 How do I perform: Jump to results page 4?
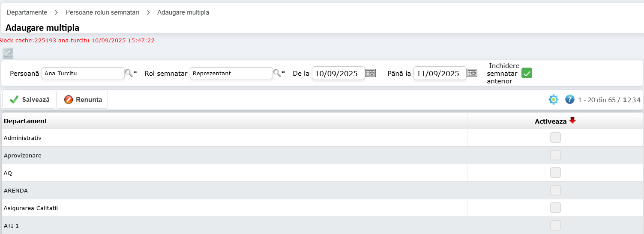pyautogui.click(x=638, y=100)
